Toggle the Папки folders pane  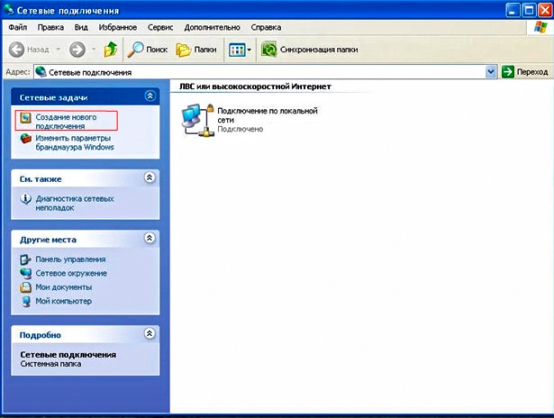(x=196, y=49)
